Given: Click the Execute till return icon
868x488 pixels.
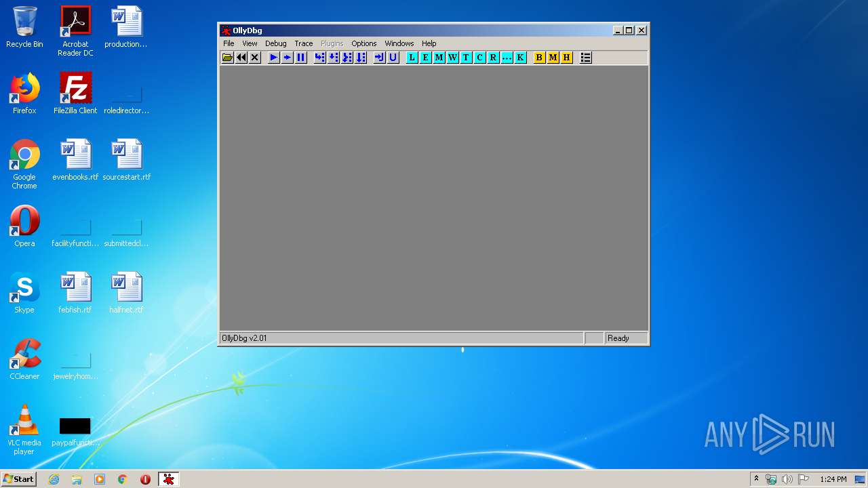Looking at the screenshot, I should click(379, 58).
